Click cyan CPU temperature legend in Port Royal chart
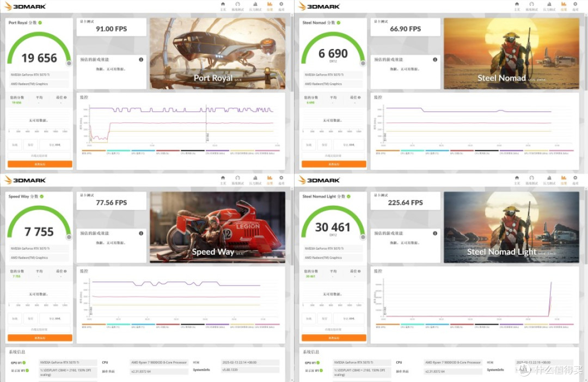The height and width of the screenshot is (382, 588). click(x=119, y=151)
